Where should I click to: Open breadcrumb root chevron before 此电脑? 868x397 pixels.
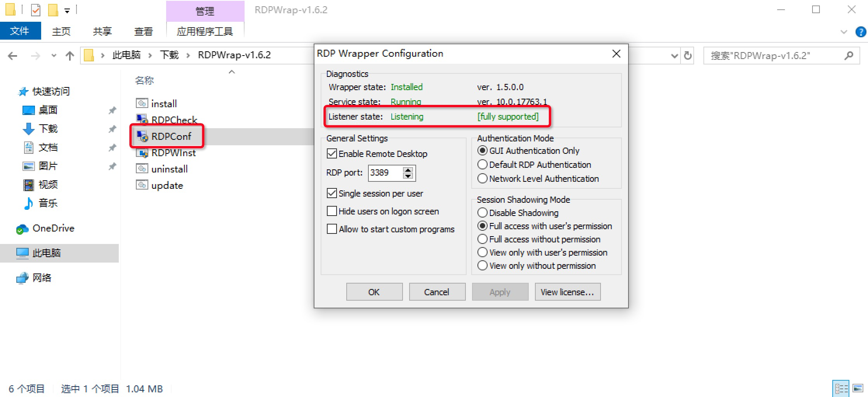[x=103, y=56]
